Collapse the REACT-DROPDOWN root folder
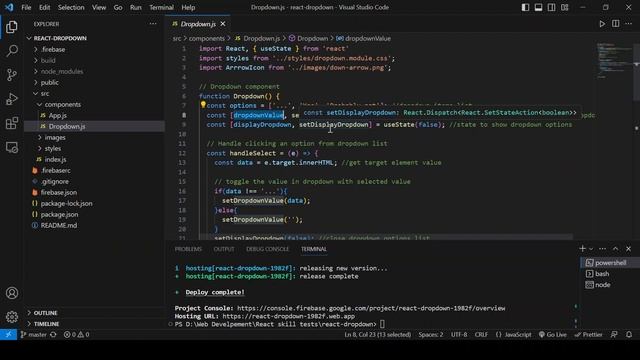The width and height of the screenshot is (640, 360). pos(60,38)
